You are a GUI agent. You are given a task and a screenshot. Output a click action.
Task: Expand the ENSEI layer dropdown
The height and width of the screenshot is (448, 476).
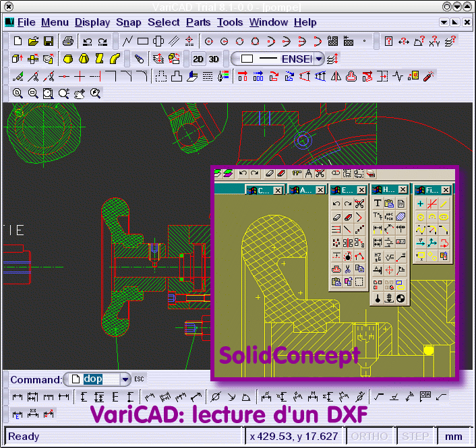pyautogui.click(x=318, y=59)
